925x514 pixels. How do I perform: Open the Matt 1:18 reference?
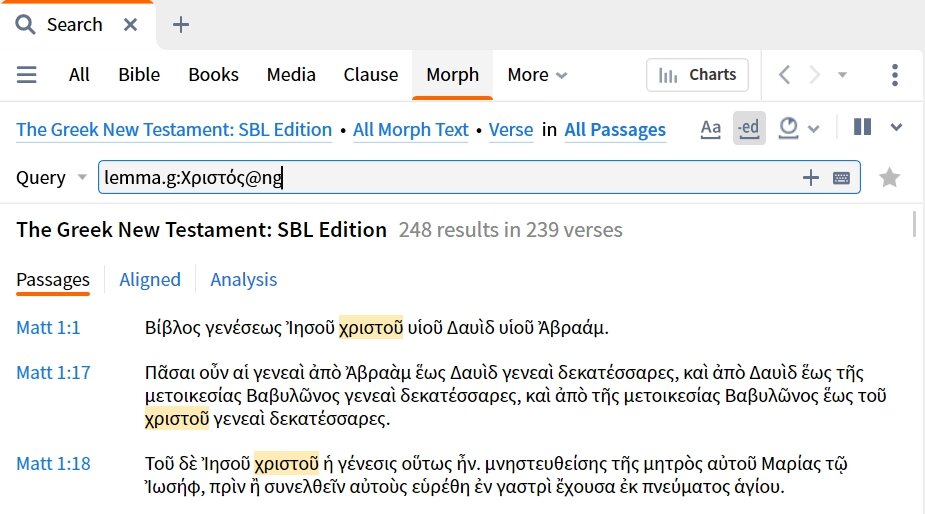click(x=53, y=464)
